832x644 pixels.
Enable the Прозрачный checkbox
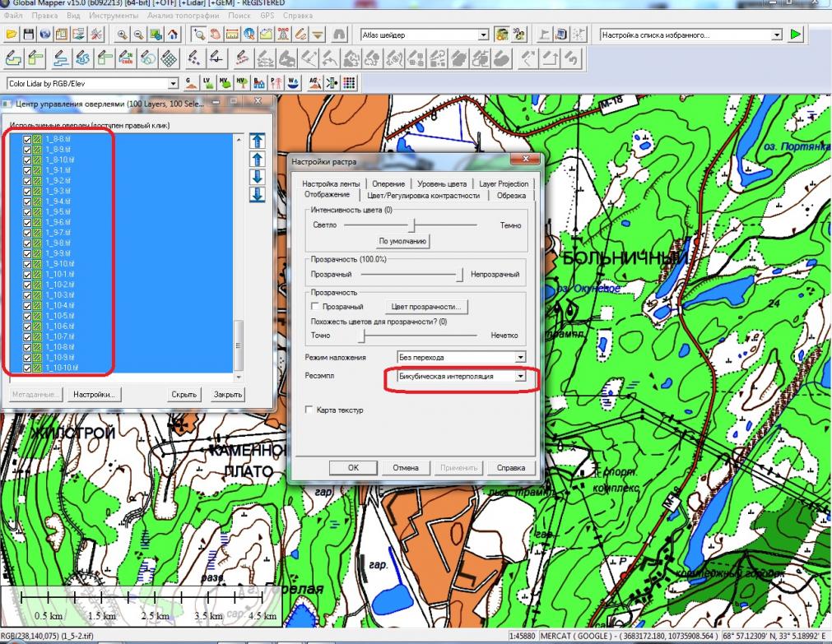pos(316,307)
